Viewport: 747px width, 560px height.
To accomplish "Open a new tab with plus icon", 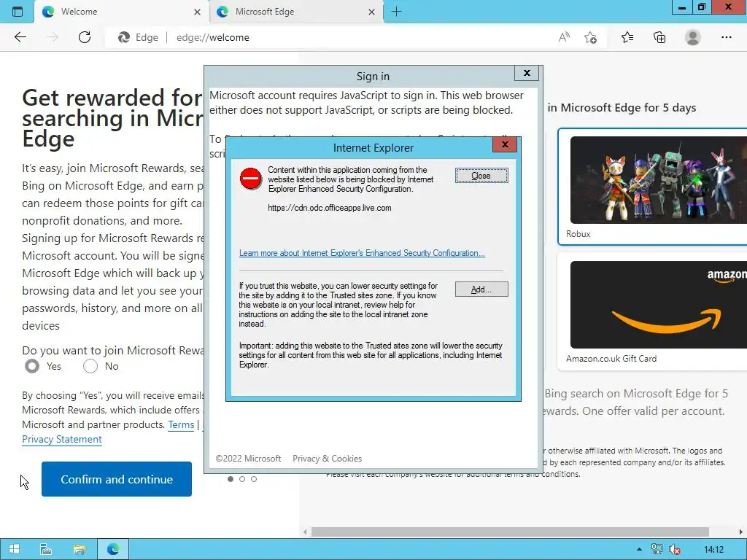I will coord(396,12).
